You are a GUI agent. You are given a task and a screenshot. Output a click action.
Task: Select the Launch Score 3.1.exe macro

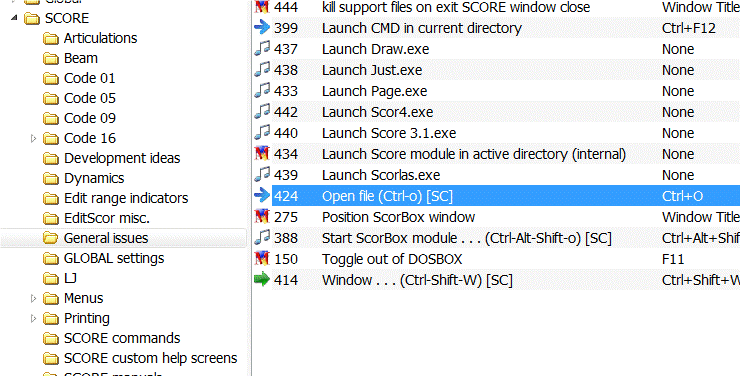tap(496, 133)
